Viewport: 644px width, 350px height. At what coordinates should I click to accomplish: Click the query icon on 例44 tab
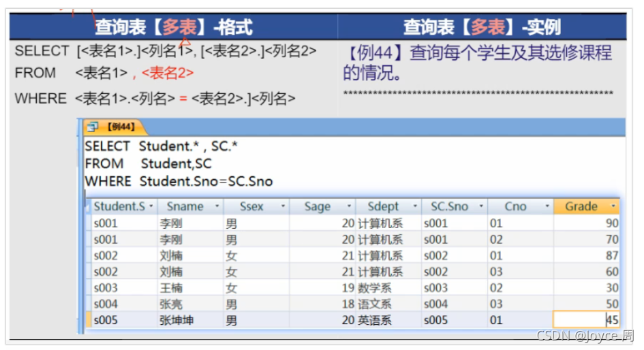tap(93, 127)
